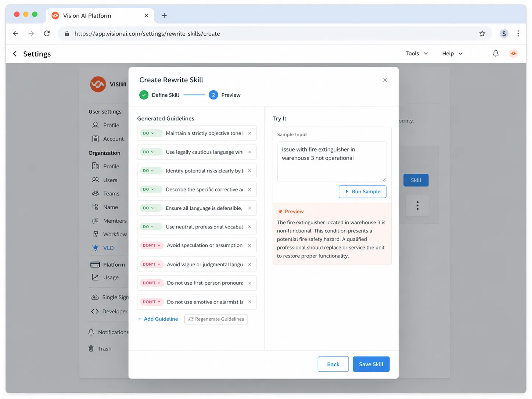Change DO type for 'Describe the specific corrective'
The width and height of the screenshot is (532, 399).
pyautogui.click(x=151, y=190)
